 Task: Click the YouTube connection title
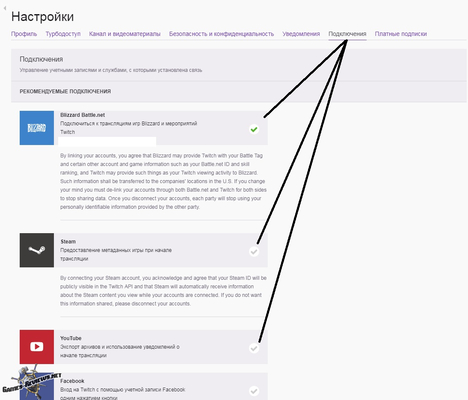pyautogui.click(x=71, y=338)
